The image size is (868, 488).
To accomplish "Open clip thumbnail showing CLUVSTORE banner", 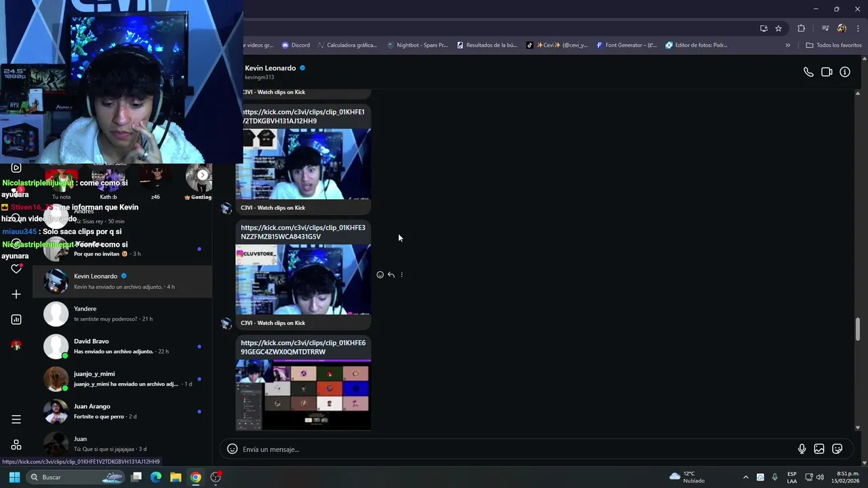I will click(303, 279).
